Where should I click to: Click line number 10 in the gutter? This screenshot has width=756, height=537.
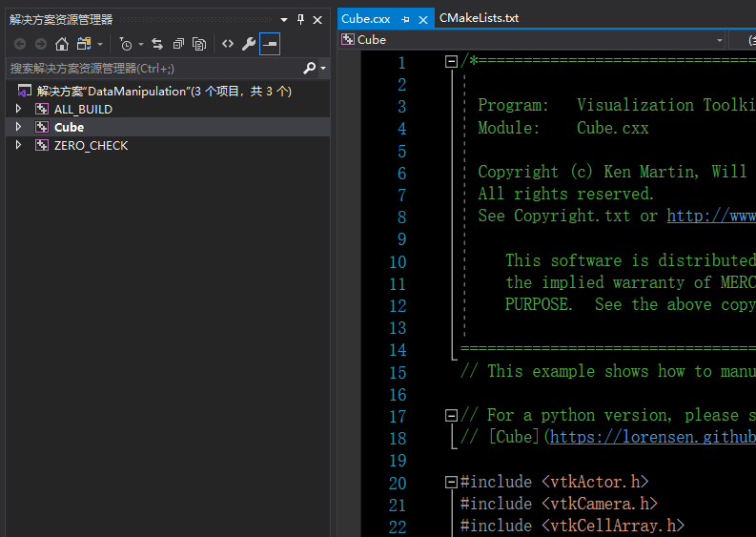(x=398, y=262)
